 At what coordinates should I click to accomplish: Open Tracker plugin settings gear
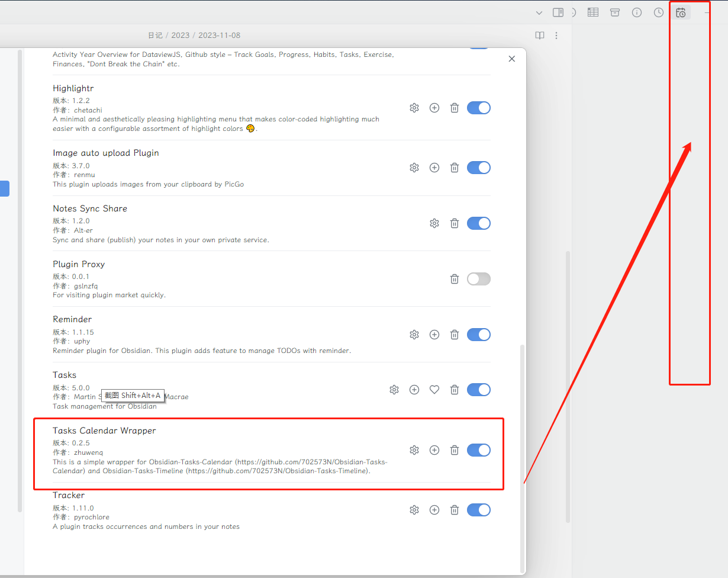(414, 510)
